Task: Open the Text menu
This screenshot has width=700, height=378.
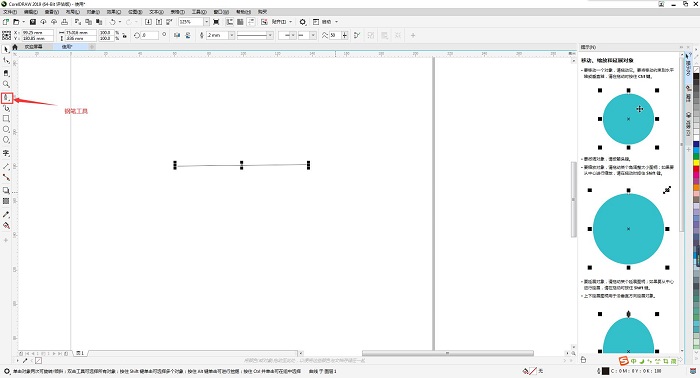Action: click(x=156, y=12)
